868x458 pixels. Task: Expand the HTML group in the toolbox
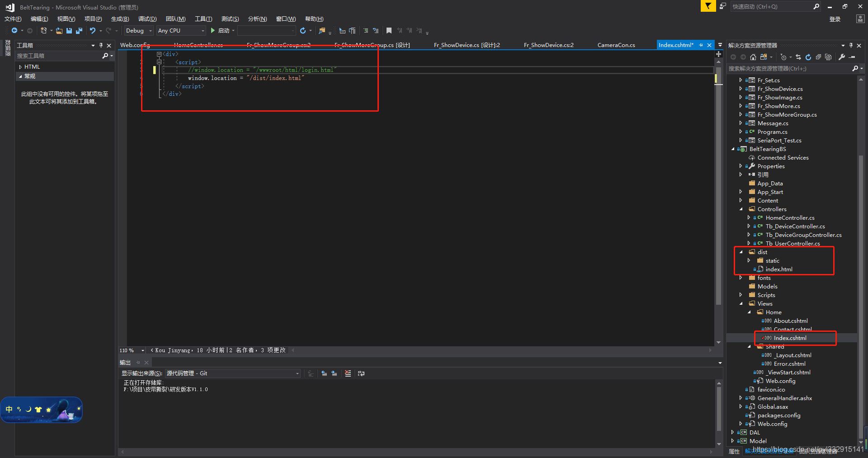click(20, 67)
